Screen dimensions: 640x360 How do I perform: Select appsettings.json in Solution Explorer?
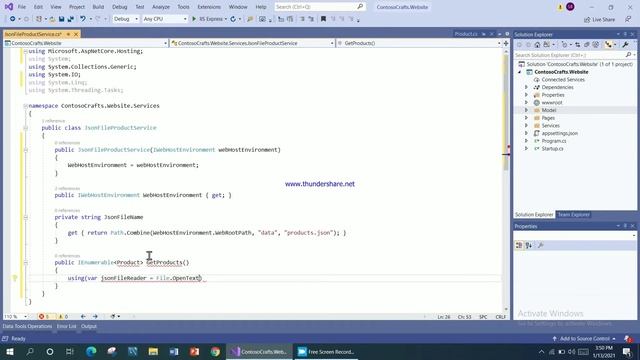coord(560,133)
